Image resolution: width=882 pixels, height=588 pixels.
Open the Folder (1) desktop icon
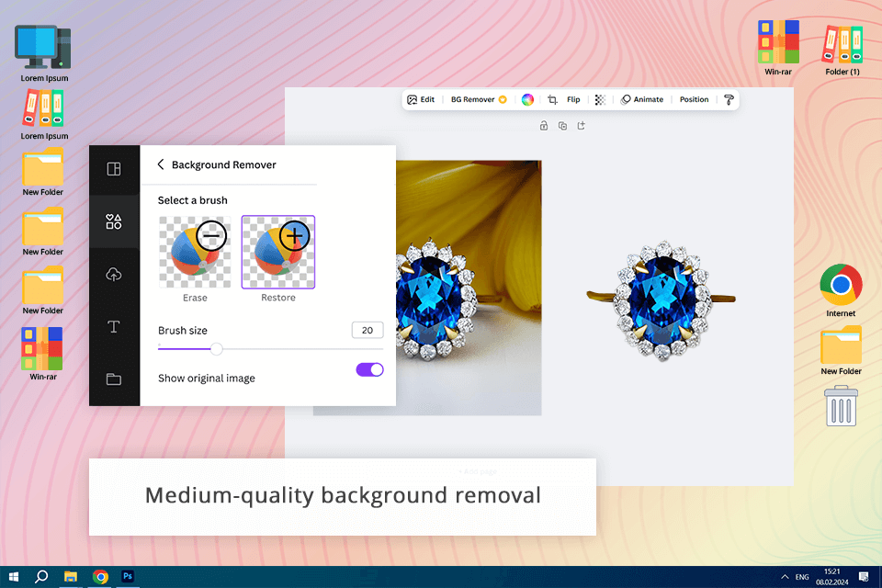coord(842,50)
